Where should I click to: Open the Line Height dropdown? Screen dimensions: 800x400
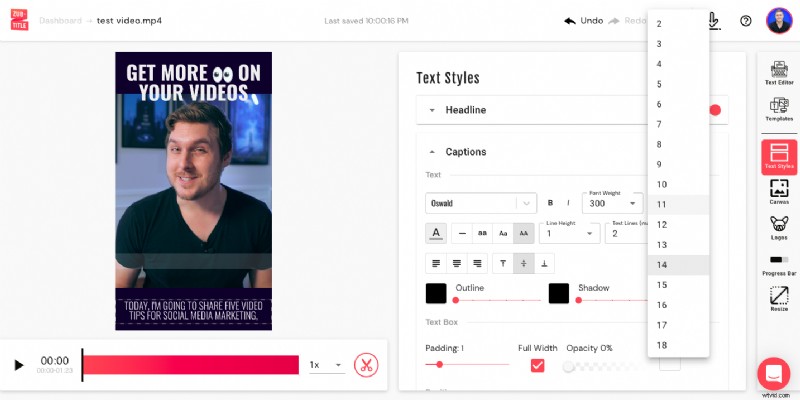click(x=569, y=233)
